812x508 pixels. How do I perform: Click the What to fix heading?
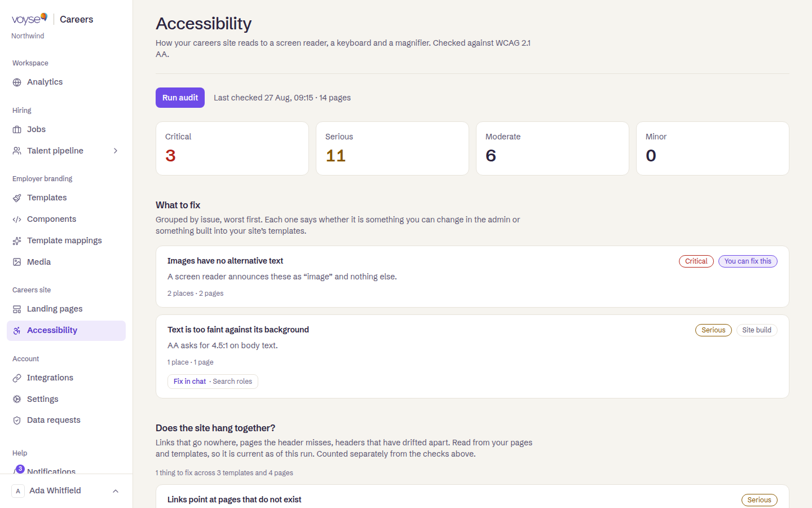point(178,205)
